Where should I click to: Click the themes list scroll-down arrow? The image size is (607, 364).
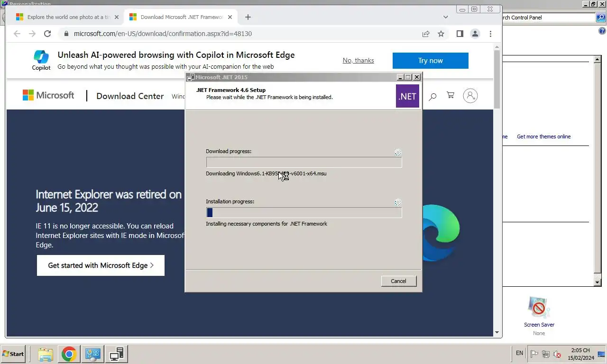(x=598, y=282)
